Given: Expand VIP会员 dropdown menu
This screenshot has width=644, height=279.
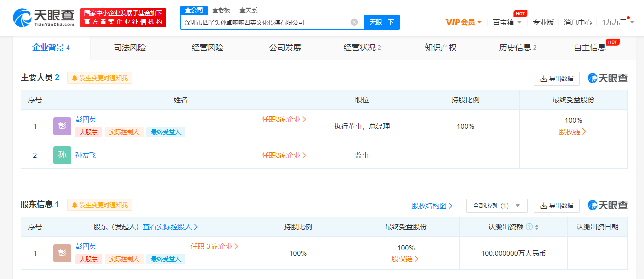Looking at the screenshot, I should tap(464, 22).
